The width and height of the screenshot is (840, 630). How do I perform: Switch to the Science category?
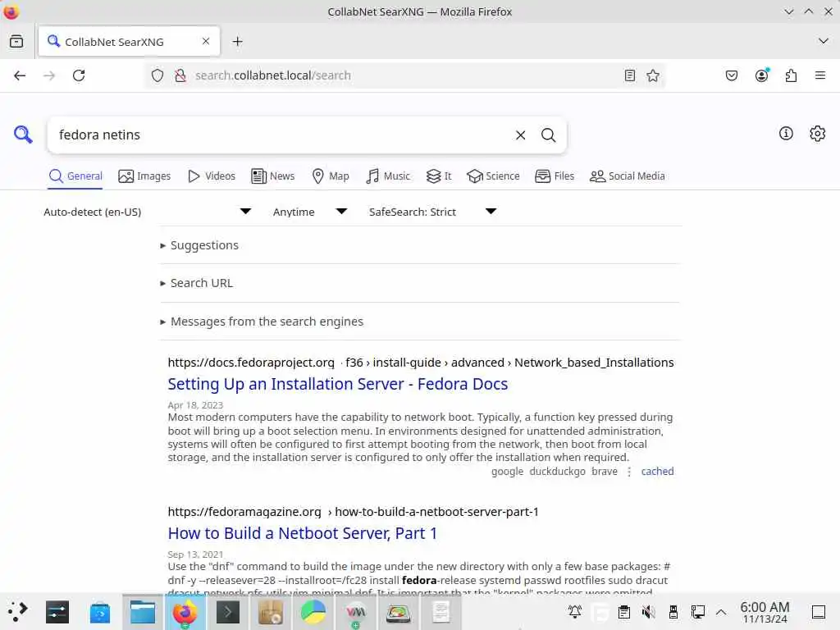493,176
